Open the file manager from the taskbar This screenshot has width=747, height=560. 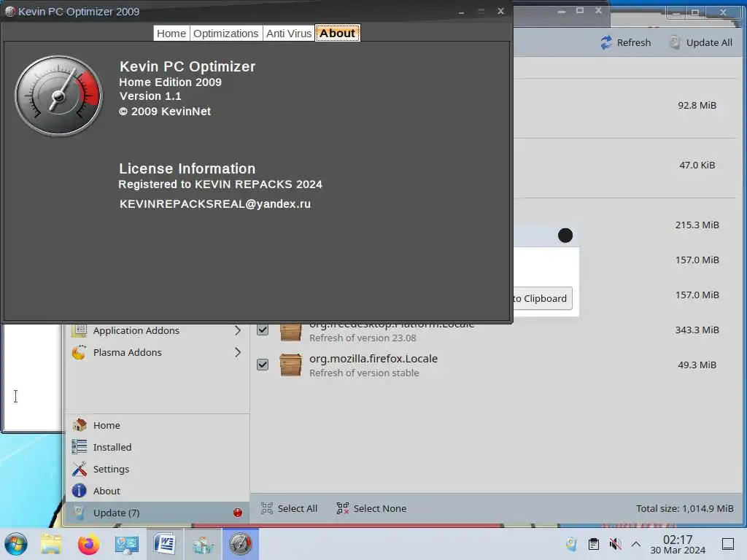coord(51,544)
